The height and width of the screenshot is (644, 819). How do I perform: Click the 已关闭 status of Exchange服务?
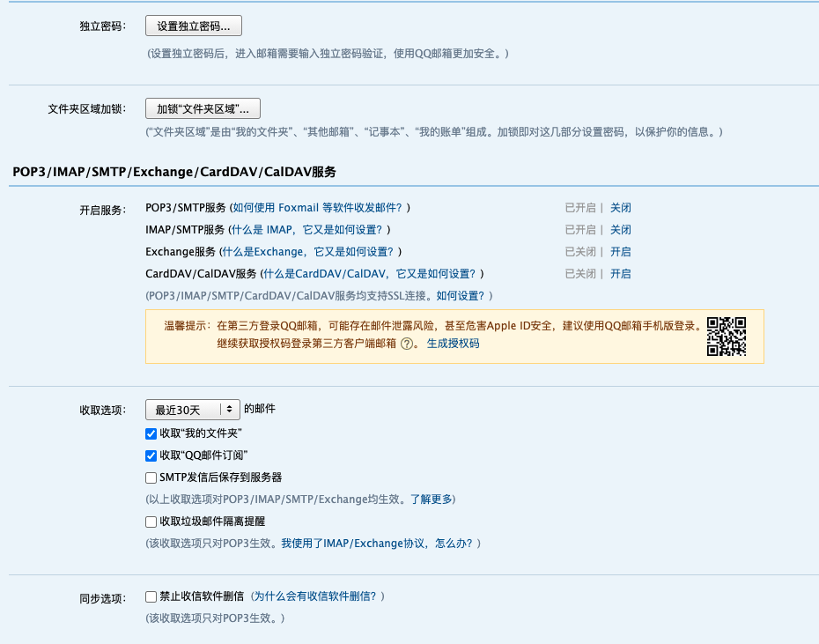tap(580, 251)
